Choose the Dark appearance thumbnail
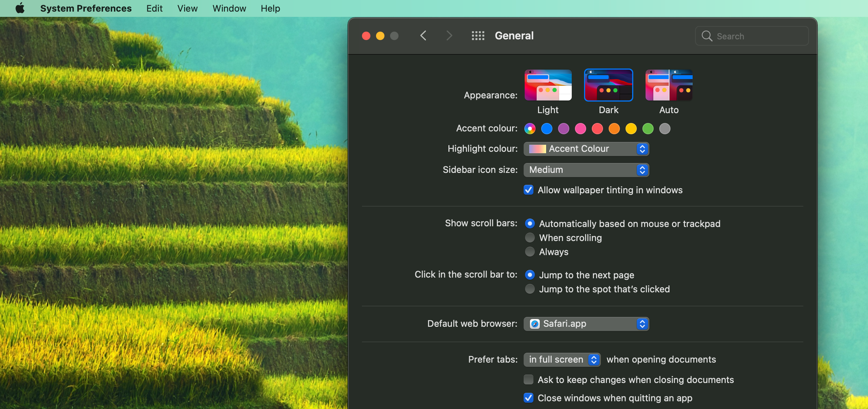This screenshot has width=868, height=409. 608,85
